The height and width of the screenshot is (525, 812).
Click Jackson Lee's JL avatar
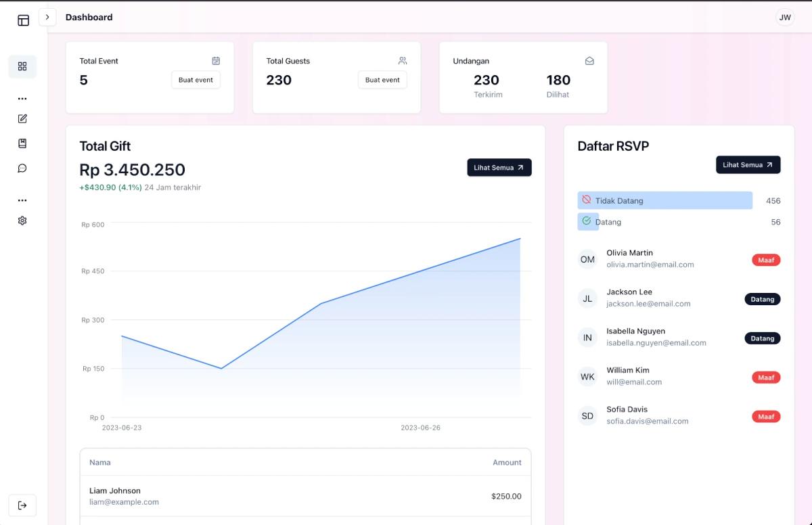[x=587, y=298]
